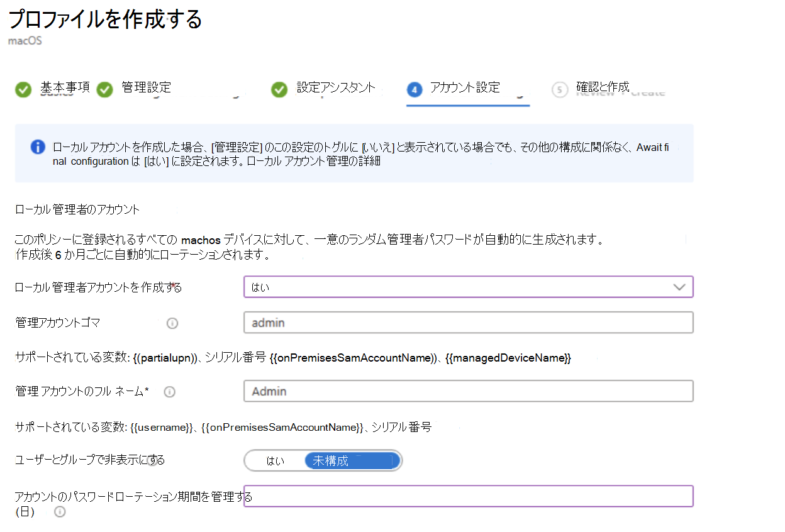Click the プロファイルを作成する page title

tap(105, 19)
